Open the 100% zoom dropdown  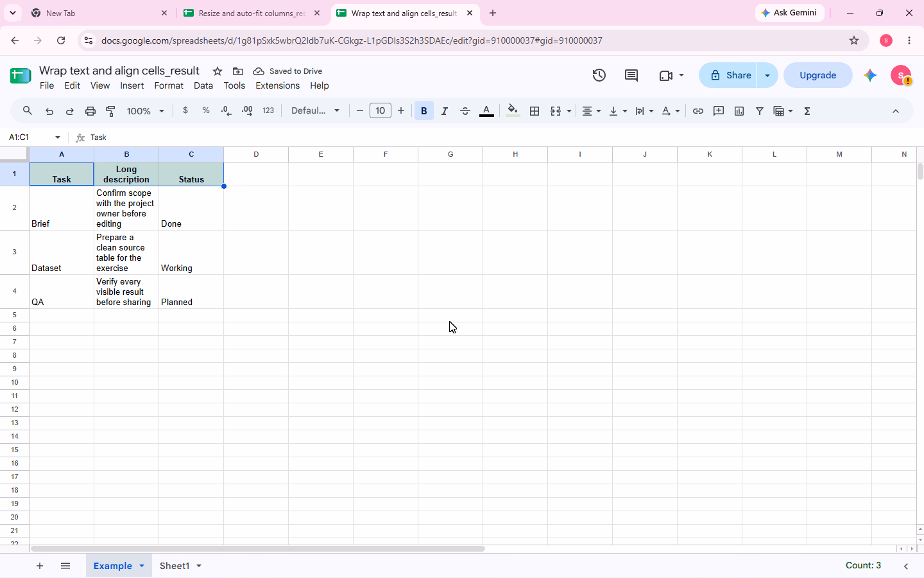click(x=146, y=111)
